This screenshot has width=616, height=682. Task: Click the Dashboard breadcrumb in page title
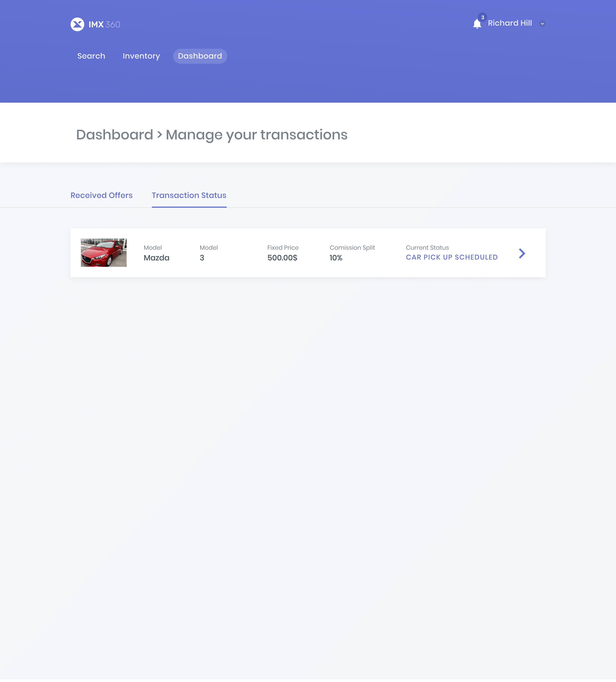point(114,135)
